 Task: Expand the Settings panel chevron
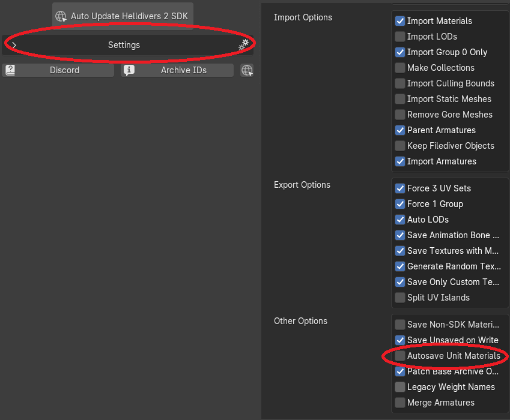[x=14, y=45]
